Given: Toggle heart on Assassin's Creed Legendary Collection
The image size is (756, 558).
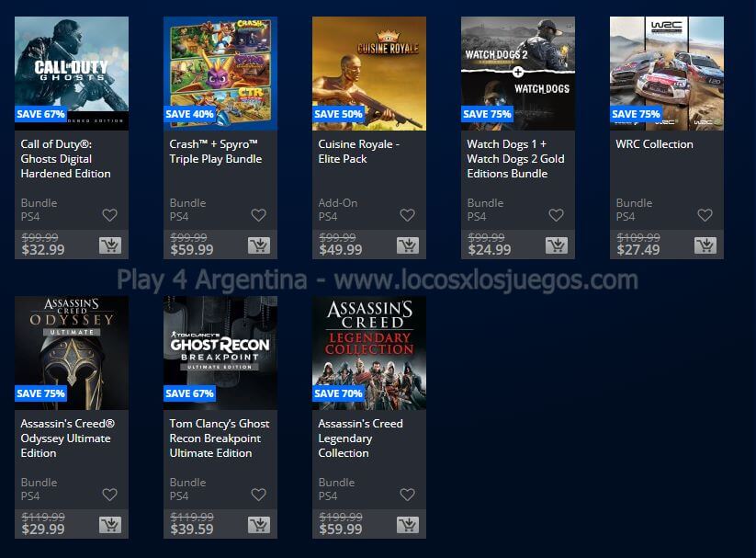Looking at the screenshot, I should [x=408, y=495].
